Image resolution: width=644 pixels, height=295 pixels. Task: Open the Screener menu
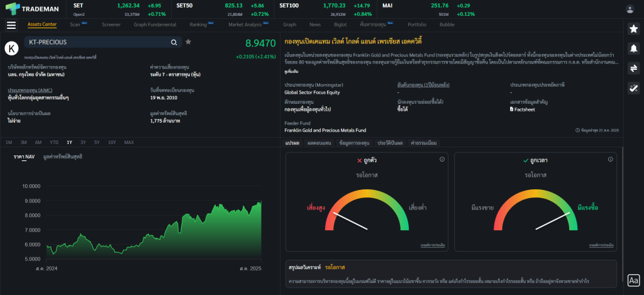coord(111,25)
